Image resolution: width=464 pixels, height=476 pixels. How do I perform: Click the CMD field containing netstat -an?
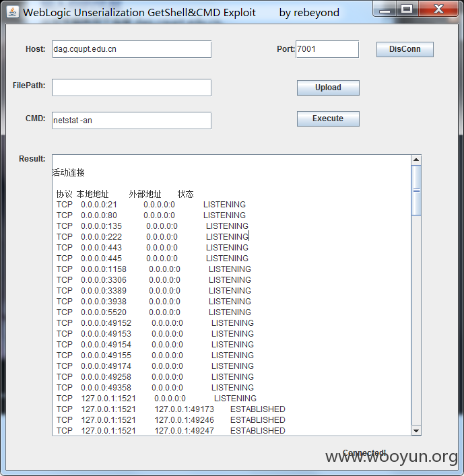131,121
